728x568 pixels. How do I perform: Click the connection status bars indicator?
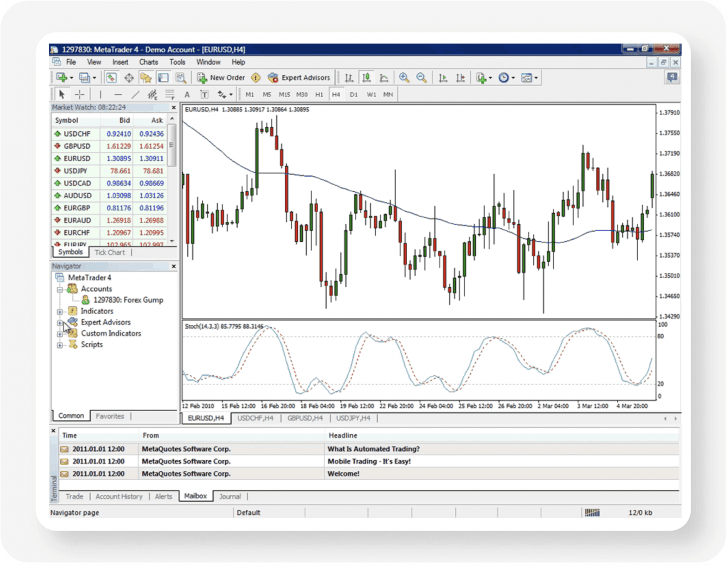point(592,513)
